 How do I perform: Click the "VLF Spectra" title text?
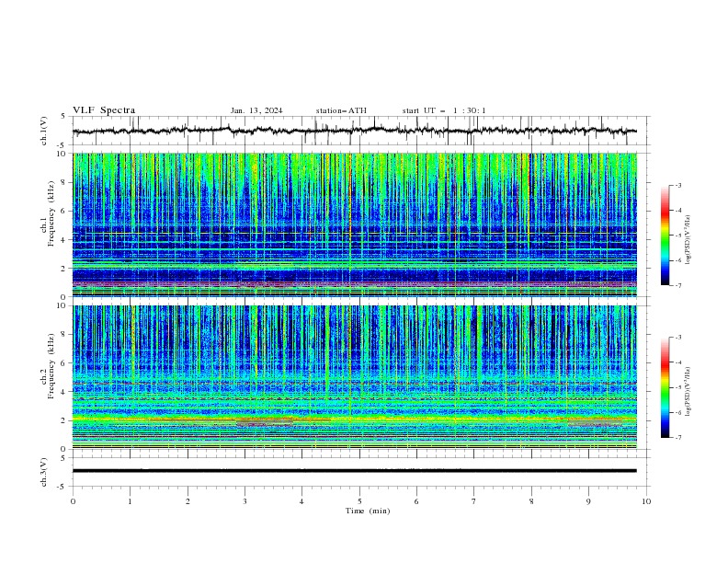pyautogui.click(x=104, y=110)
